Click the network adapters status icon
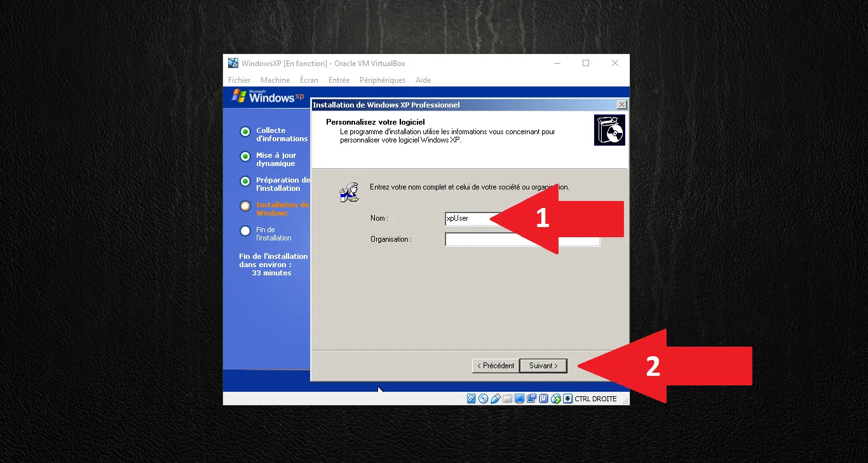 pos(531,399)
